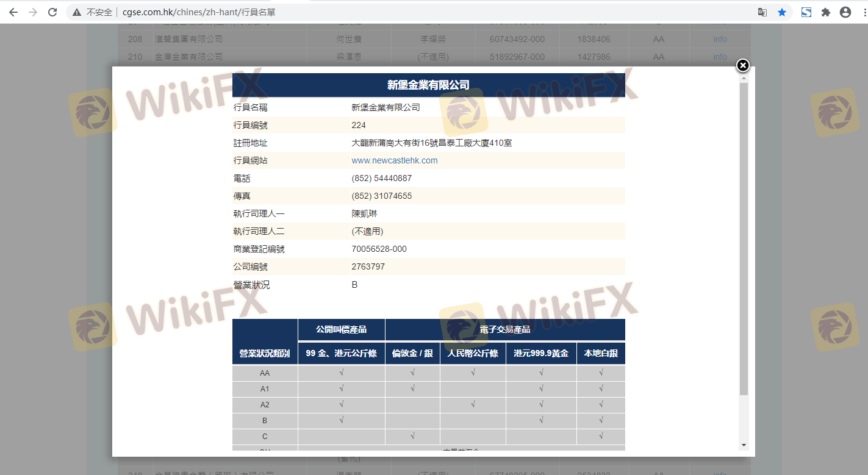Close the 新堡金業有限公司 details popup
868x475 pixels.
[742, 65]
